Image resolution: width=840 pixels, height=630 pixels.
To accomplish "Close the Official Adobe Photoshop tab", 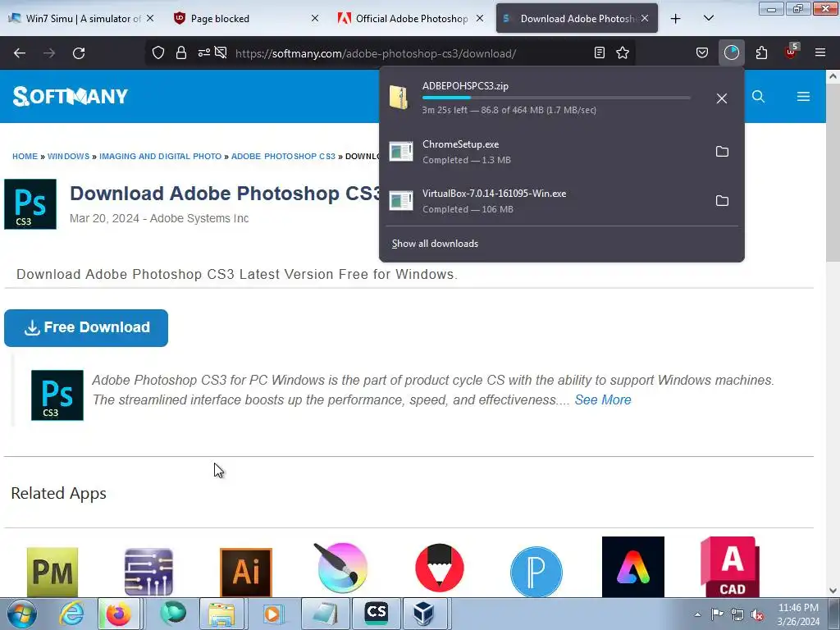I will click(480, 18).
